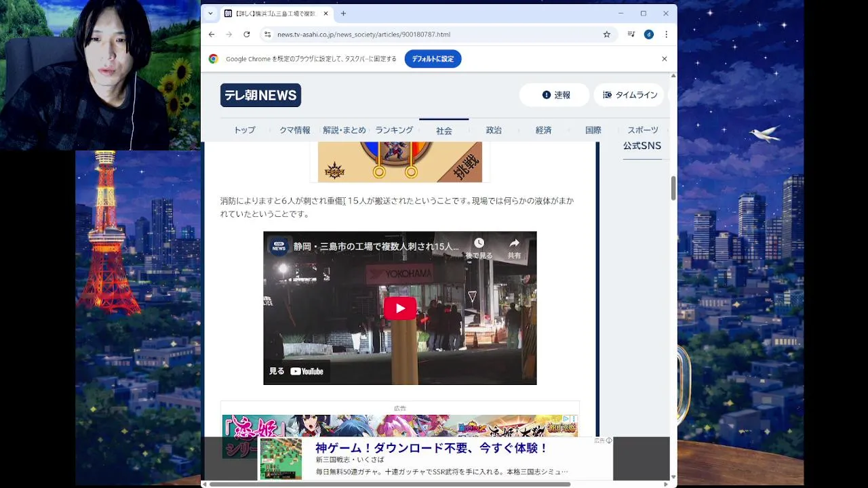Select the 国際 navigation tab
Viewport: 868px width, 488px height.
click(x=593, y=130)
